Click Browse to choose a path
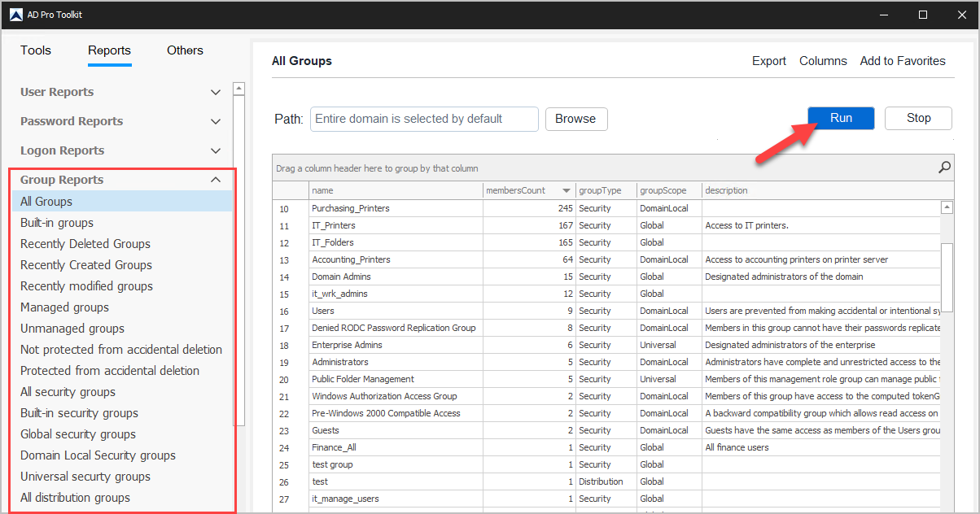Screen dimensions: 980x514 575,119
